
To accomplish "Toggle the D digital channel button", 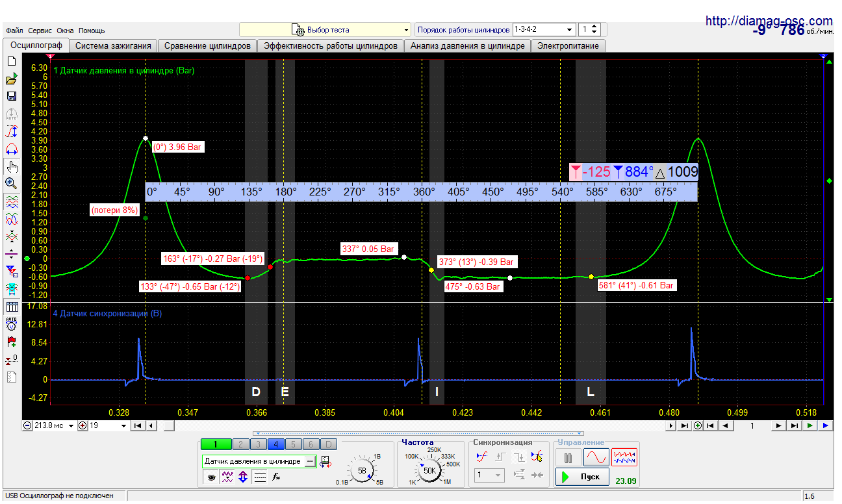I will [x=328, y=444].
